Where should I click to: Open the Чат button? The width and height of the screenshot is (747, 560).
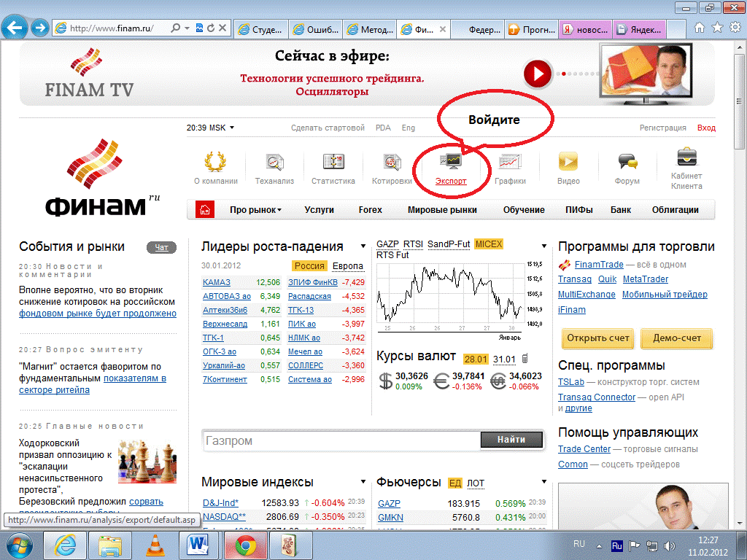point(161,247)
